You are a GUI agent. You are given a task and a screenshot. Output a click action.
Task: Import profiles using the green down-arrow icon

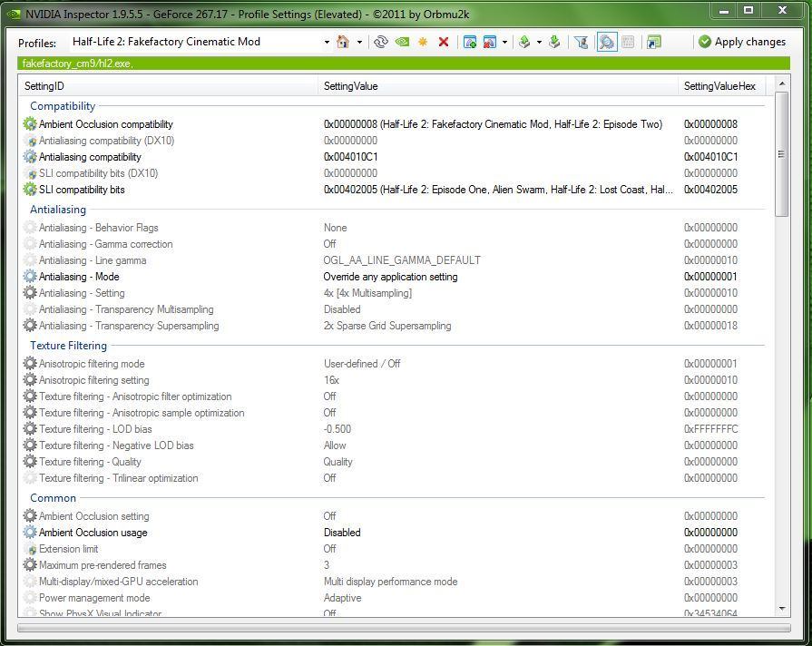(554, 42)
